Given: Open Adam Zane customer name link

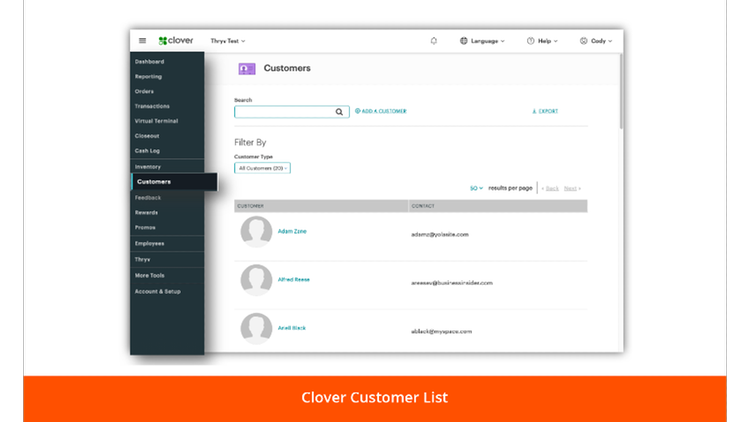Looking at the screenshot, I should coord(292,231).
